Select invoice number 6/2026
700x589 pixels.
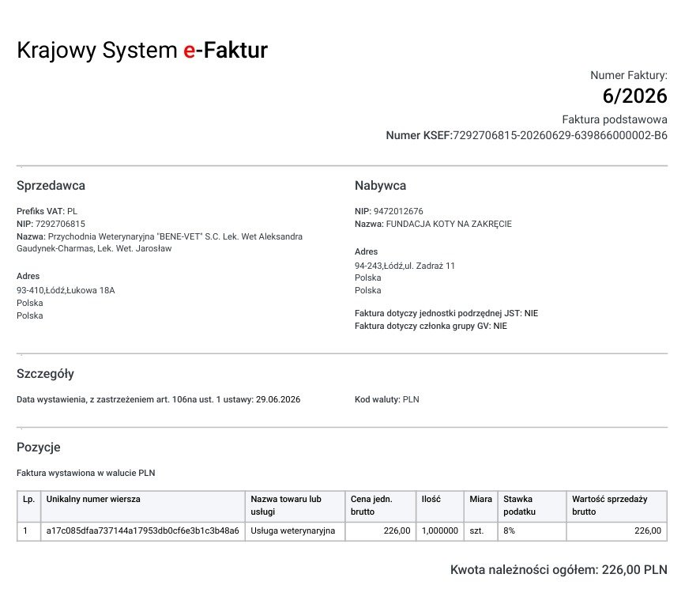pos(634,96)
